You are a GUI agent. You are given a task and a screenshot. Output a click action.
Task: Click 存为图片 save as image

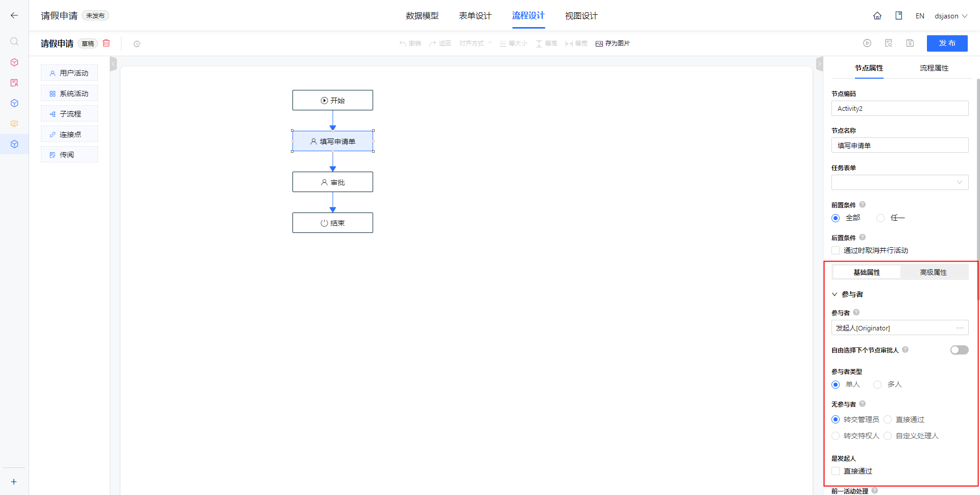(x=612, y=43)
